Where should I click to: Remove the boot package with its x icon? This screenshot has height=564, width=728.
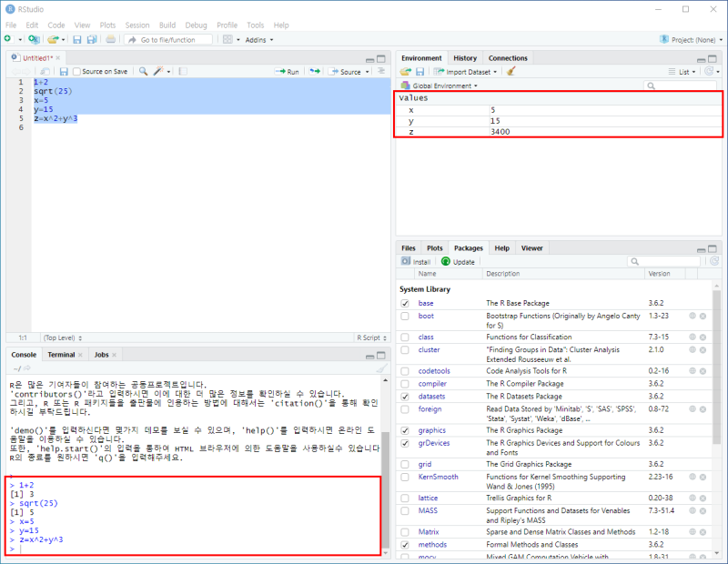pos(703,316)
